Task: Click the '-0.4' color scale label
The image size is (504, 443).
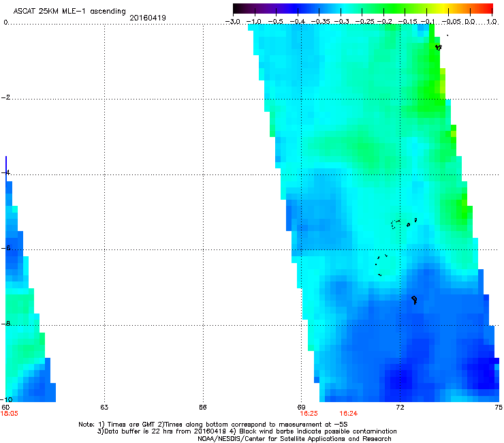Action: [298, 22]
